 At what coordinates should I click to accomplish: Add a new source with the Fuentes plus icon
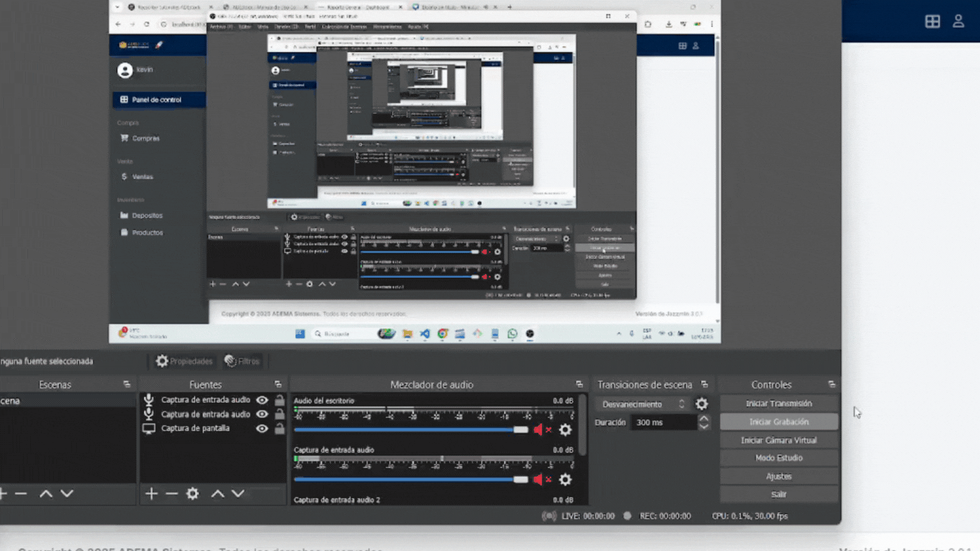152,494
